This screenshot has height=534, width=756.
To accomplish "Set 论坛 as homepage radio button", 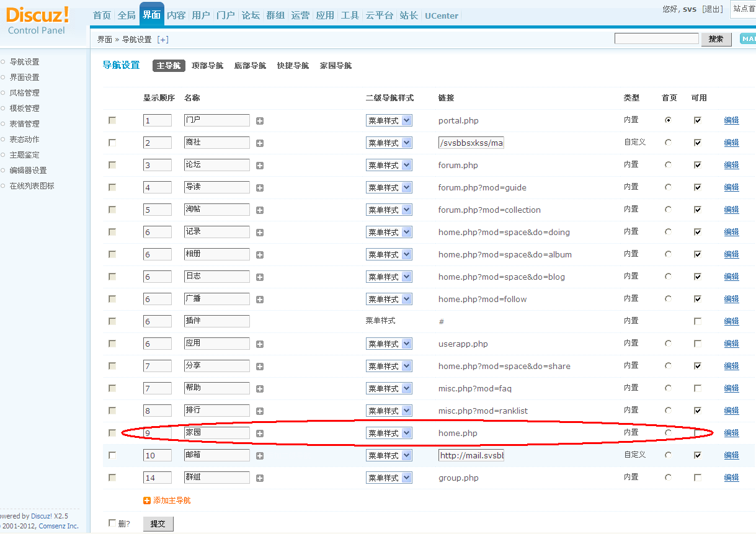I will [x=668, y=165].
